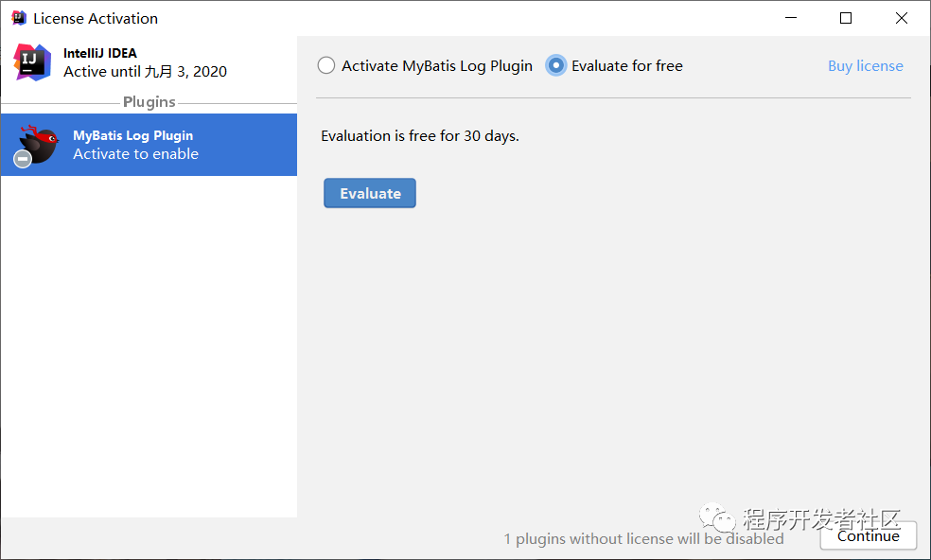Select Activate MyBatis Log Plugin radio option
The height and width of the screenshot is (560, 931).
pyautogui.click(x=326, y=66)
